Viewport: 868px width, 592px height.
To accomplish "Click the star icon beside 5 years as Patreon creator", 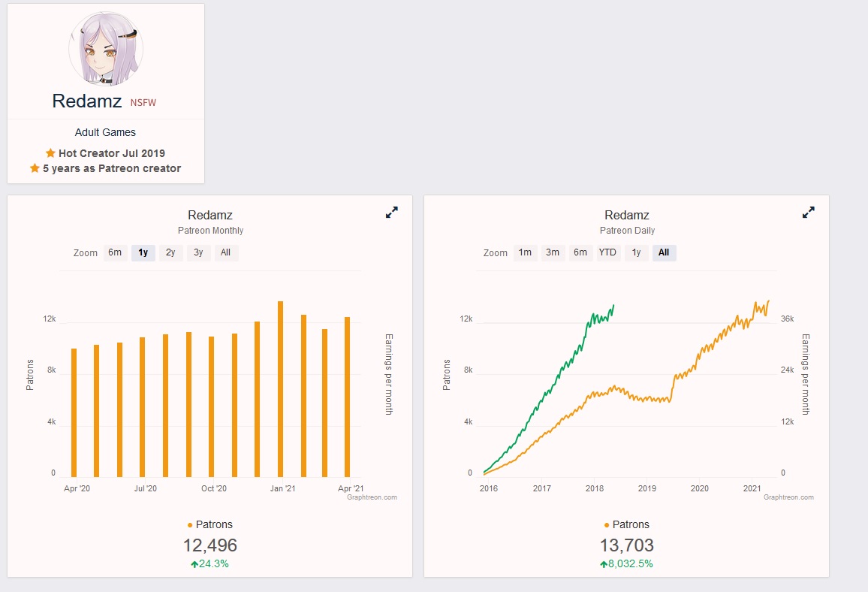I will 35,168.
